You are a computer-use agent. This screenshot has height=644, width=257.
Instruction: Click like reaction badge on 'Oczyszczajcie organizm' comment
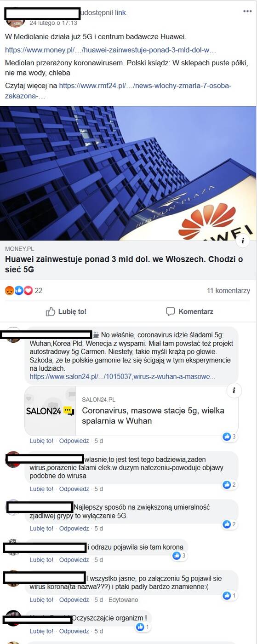point(143,627)
